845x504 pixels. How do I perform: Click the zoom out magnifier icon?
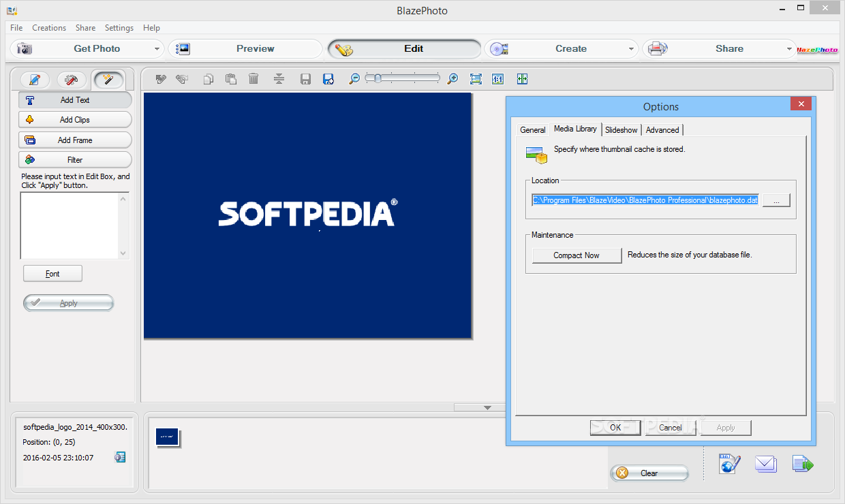[x=354, y=79]
